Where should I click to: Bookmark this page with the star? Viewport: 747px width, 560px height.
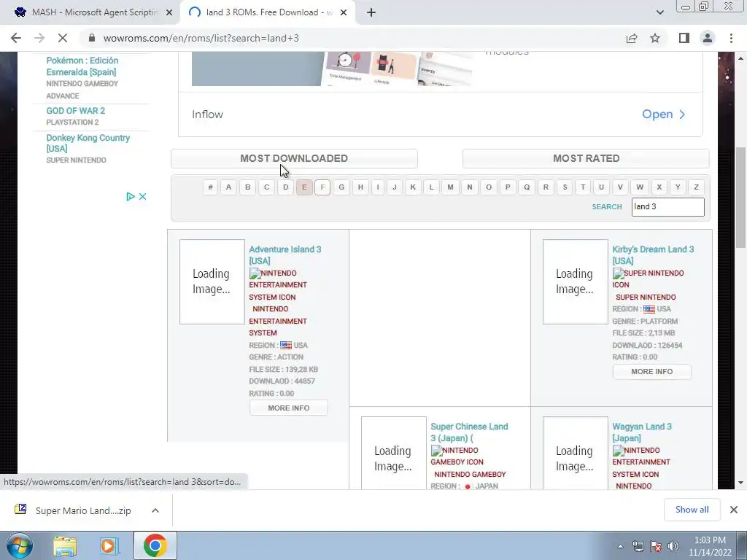tap(655, 38)
